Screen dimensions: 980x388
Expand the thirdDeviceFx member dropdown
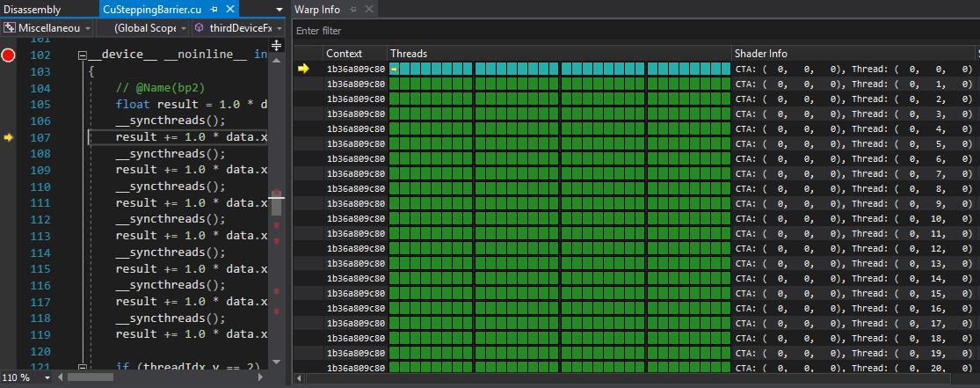click(x=279, y=28)
